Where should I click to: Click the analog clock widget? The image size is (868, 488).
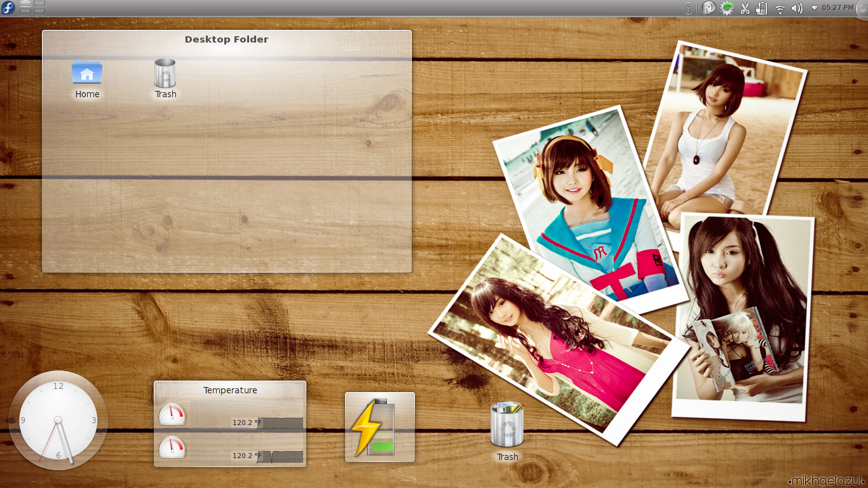coord(58,420)
